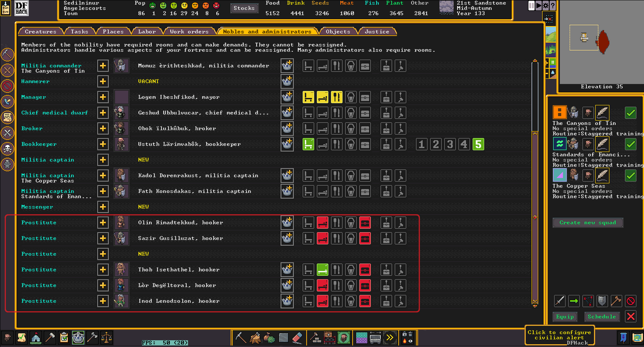The image size is (644, 347).
Task: Open the plus assign list for Hammerer
Action: pyautogui.click(x=103, y=81)
